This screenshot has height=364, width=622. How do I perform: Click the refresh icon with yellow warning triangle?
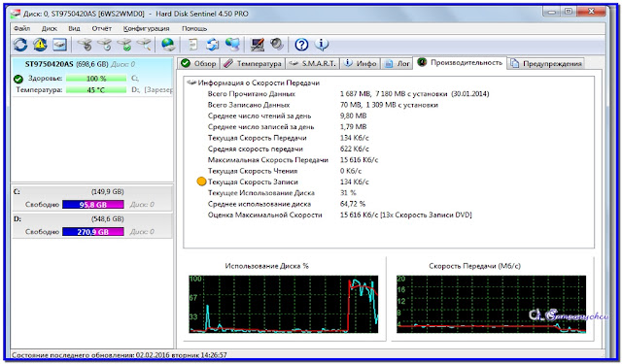tap(40, 45)
